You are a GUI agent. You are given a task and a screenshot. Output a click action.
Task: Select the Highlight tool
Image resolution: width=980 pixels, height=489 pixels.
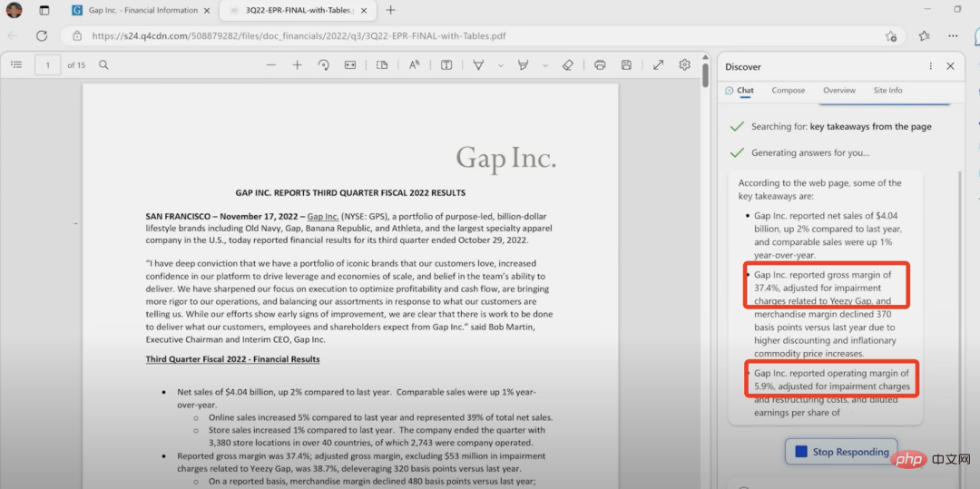tap(524, 65)
